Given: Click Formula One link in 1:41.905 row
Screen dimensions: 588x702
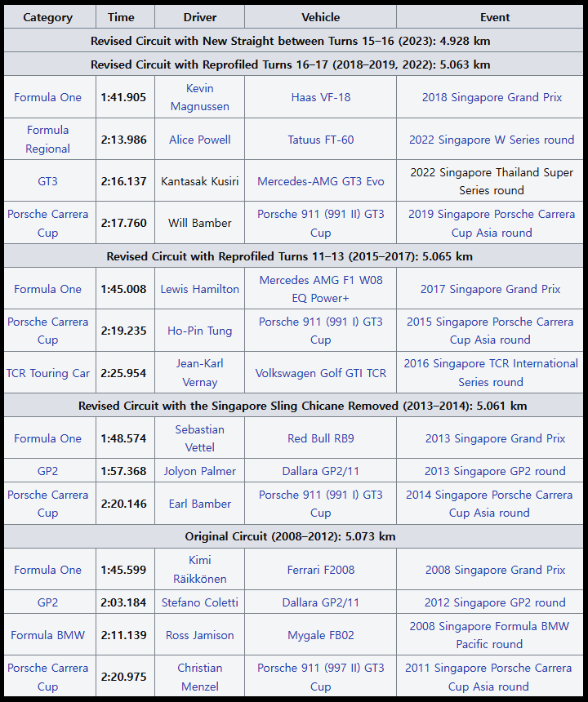Looking at the screenshot, I should (47, 97).
